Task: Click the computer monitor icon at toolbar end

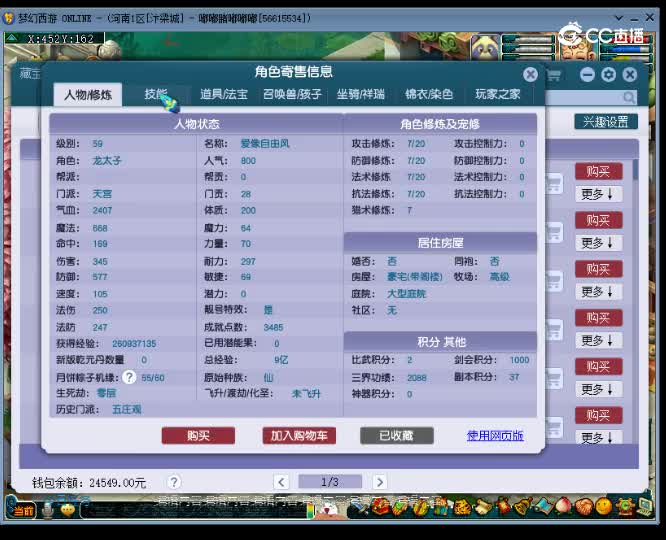Action: (644, 506)
